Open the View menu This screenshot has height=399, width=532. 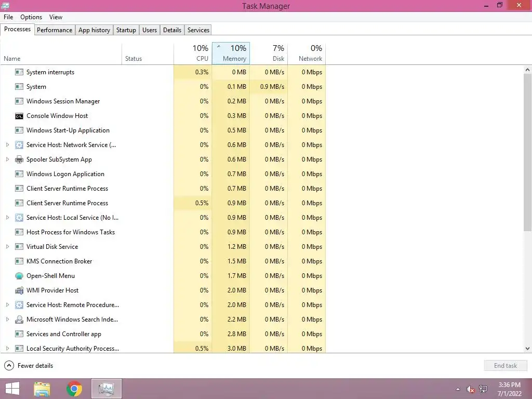click(56, 17)
